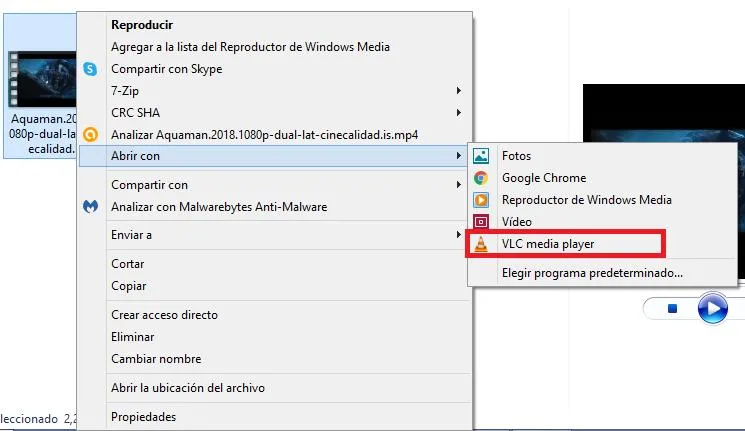Expand the CRC SHA submenu arrow

[x=458, y=113]
